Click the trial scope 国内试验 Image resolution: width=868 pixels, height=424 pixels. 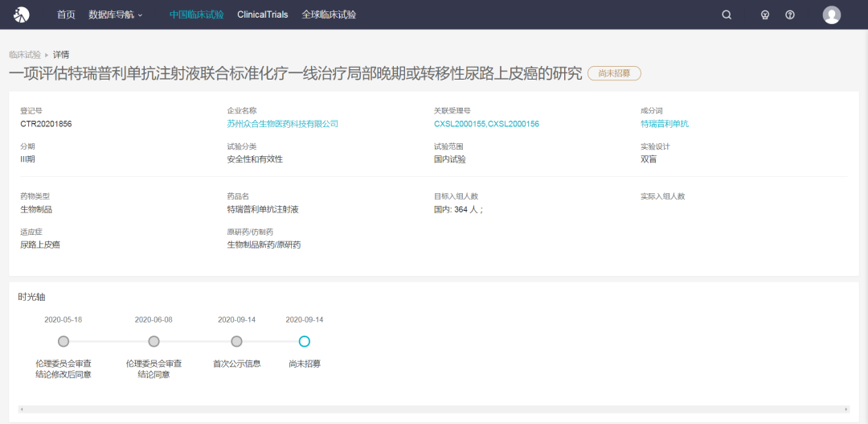click(450, 159)
